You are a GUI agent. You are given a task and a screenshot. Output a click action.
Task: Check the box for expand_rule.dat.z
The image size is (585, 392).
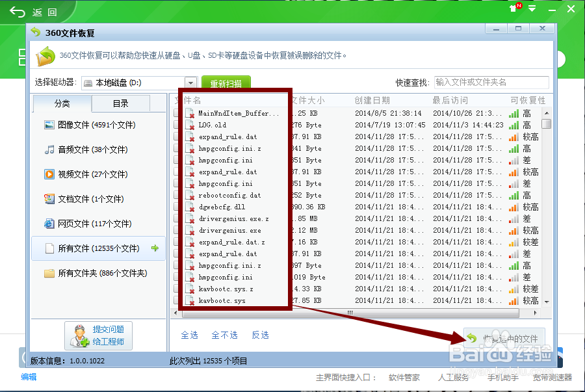175,242
